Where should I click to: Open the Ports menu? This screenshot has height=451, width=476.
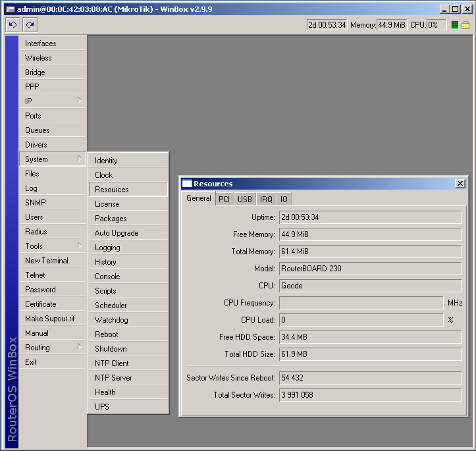[53, 116]
